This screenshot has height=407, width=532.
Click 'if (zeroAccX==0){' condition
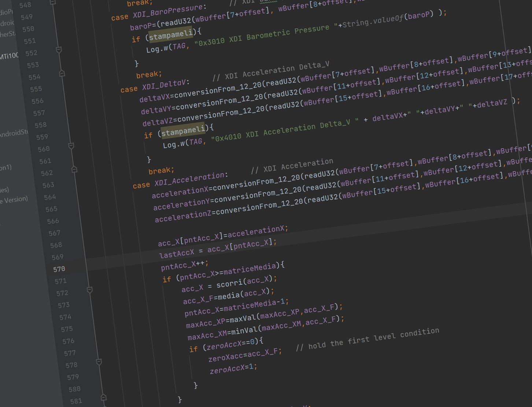(x=226, y=345)
